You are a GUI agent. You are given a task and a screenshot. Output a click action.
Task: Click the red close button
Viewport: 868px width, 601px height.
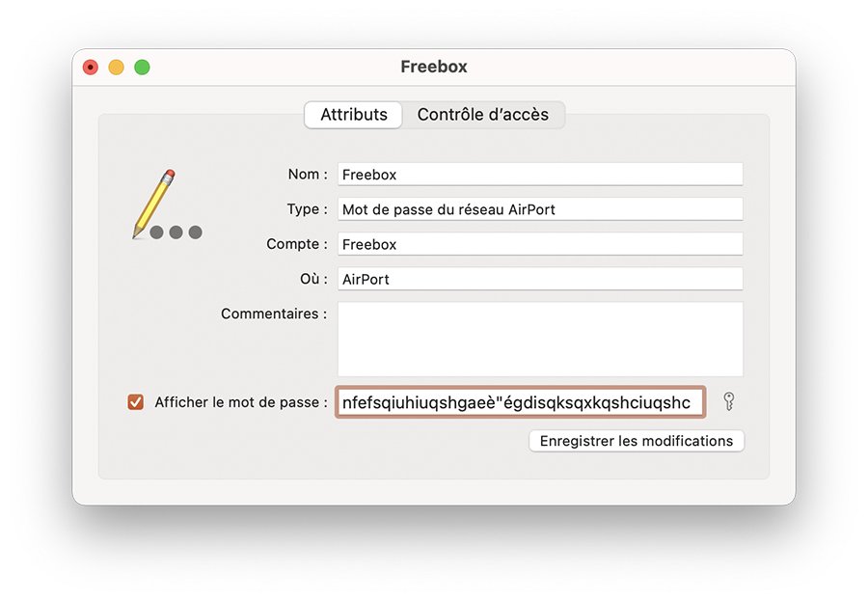pos(90,67)
